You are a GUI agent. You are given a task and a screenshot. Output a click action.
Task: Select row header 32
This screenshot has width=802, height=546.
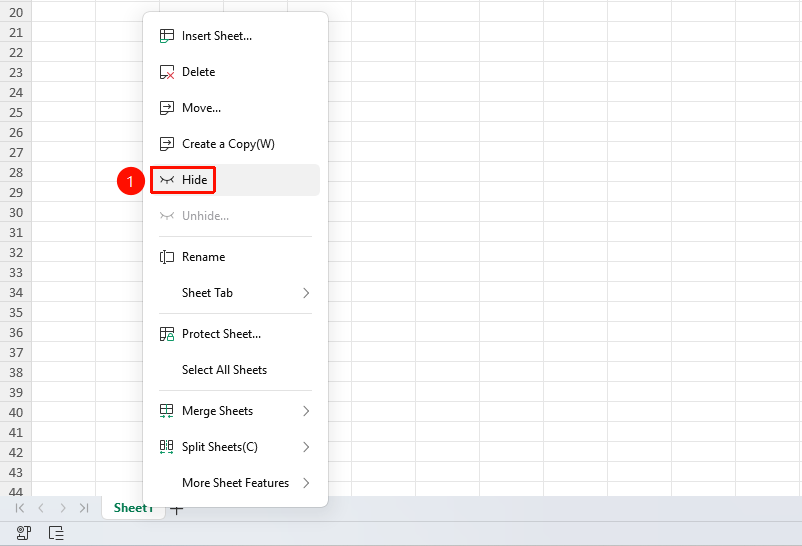pos(16,253)
